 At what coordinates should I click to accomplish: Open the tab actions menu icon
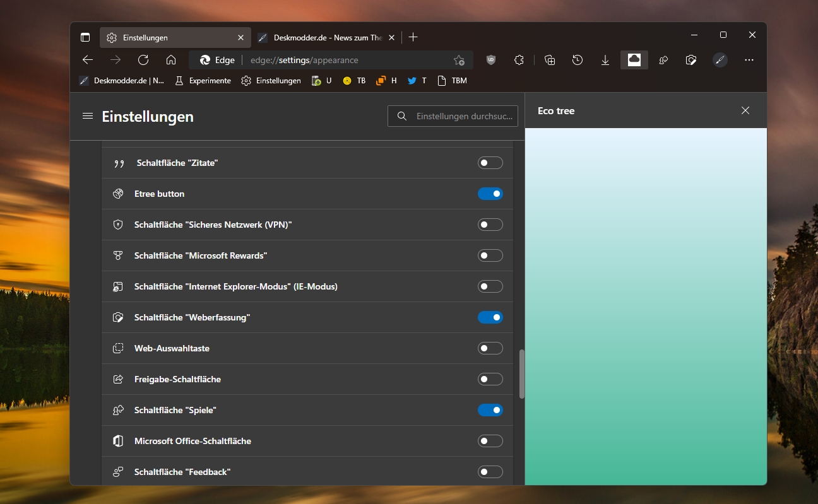click(85, 37)
